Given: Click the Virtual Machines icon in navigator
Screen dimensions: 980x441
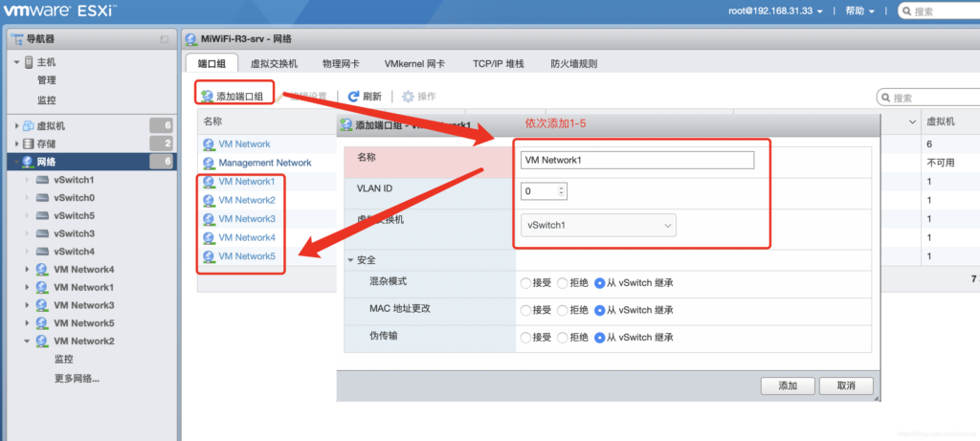Looking at the screenshot, I should click(29, 125).
